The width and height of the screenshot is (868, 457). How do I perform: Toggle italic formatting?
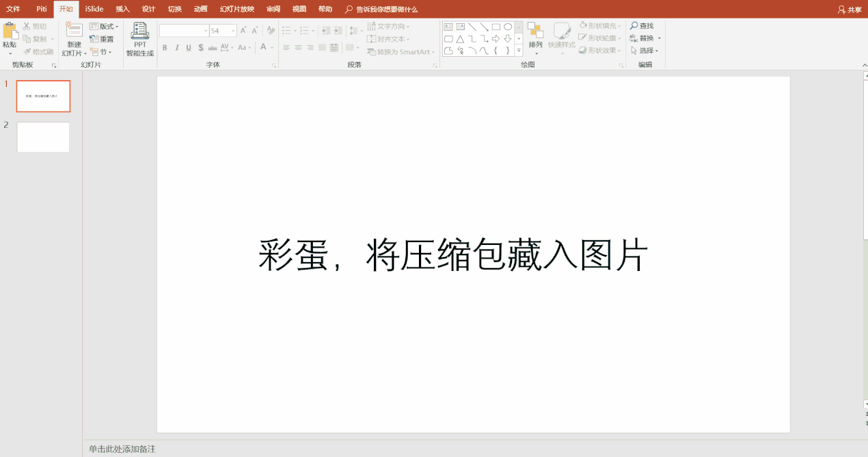(x=176, y=48)
